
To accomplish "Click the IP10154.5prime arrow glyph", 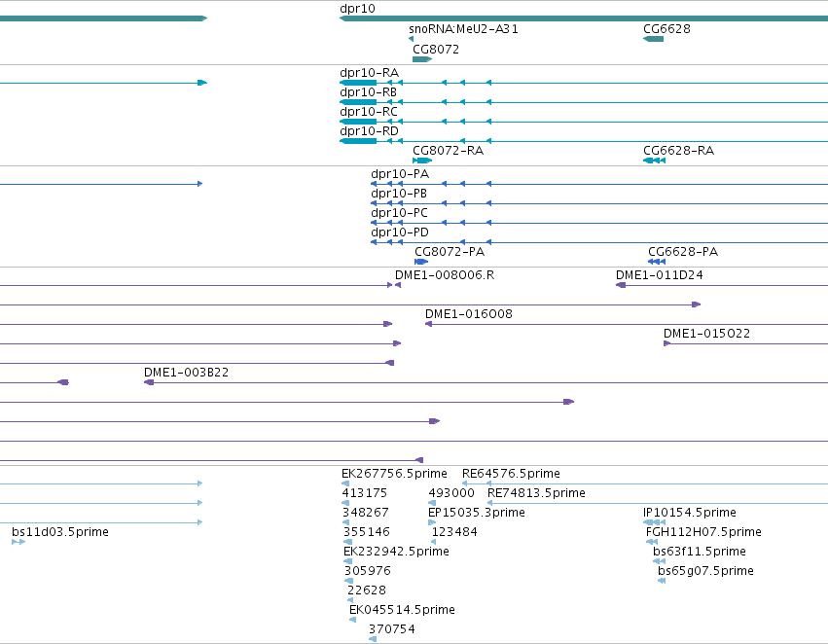I will click(654, 522).
